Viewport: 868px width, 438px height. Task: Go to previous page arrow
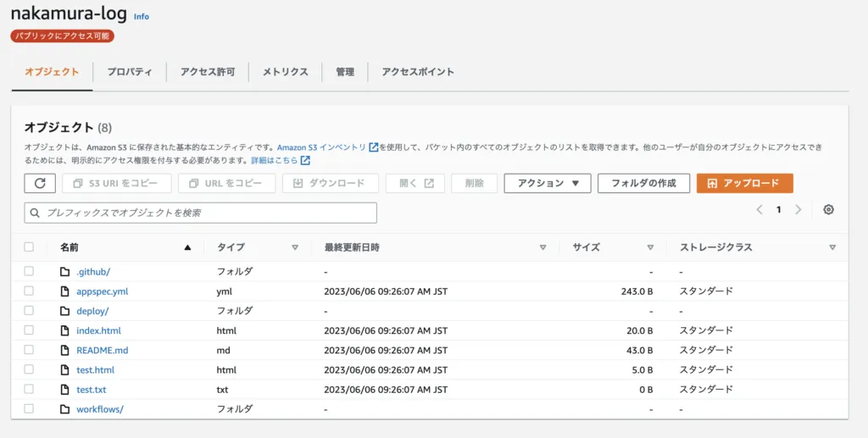click(x=759, y=209)
